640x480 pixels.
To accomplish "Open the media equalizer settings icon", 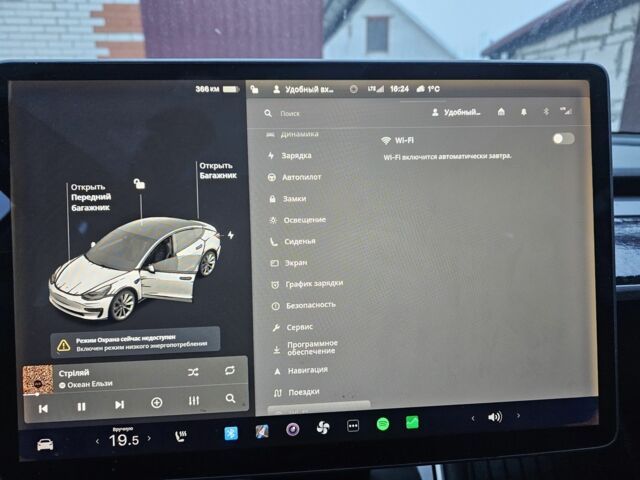I will [x=194, y=401].
